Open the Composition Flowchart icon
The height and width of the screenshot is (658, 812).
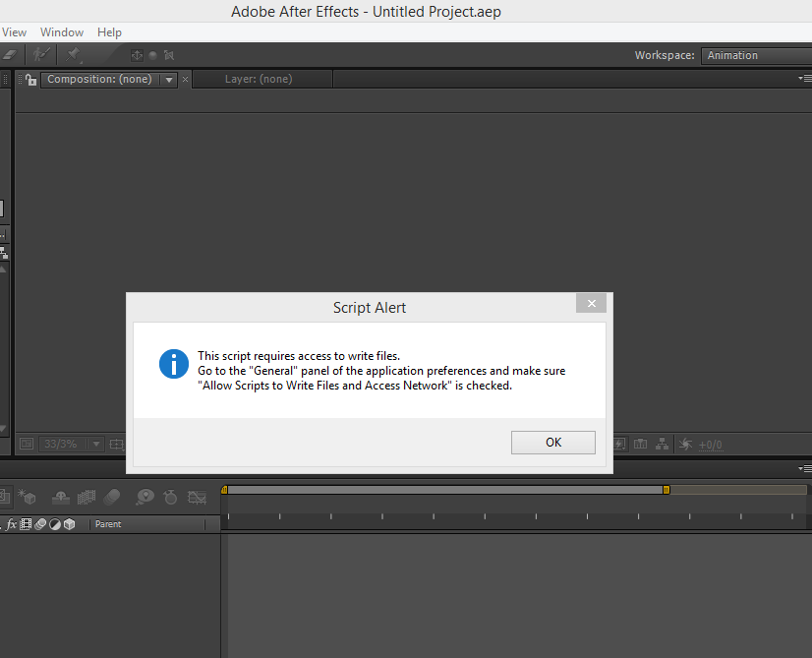[662, 444]
